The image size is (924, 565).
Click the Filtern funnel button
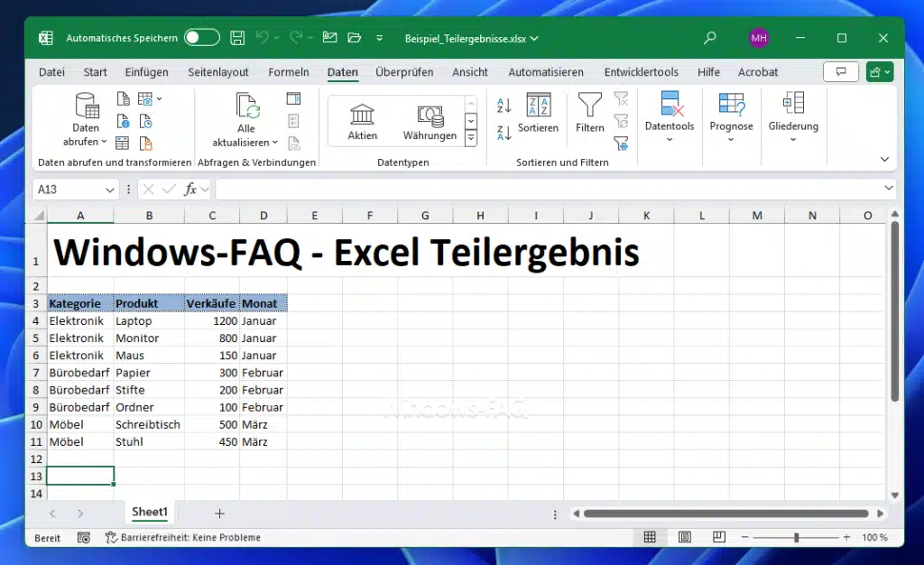coord(590,113)
